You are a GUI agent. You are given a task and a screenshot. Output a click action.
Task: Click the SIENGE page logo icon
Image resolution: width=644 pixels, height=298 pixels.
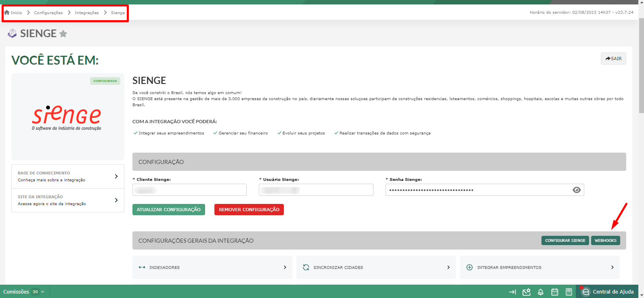(12, 34)
